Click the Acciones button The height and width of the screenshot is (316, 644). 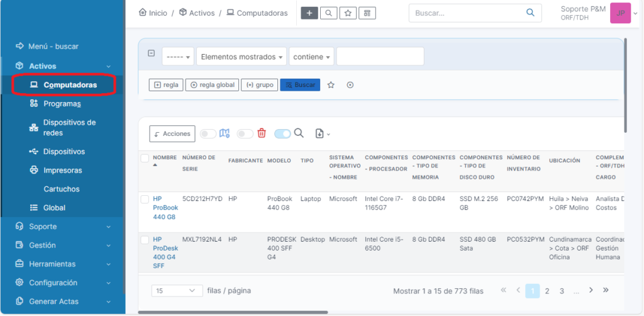(x=172, y=133)
